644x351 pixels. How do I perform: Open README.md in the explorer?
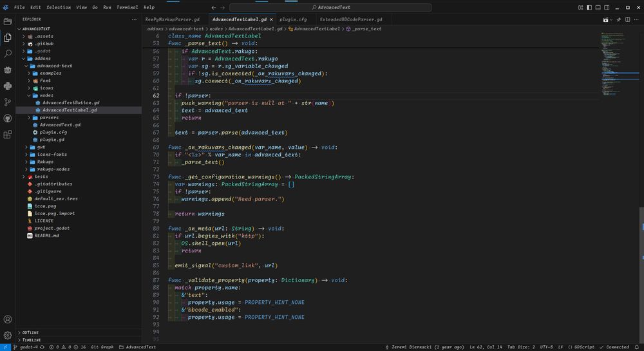pyautogui.click(x=78, y=236)
